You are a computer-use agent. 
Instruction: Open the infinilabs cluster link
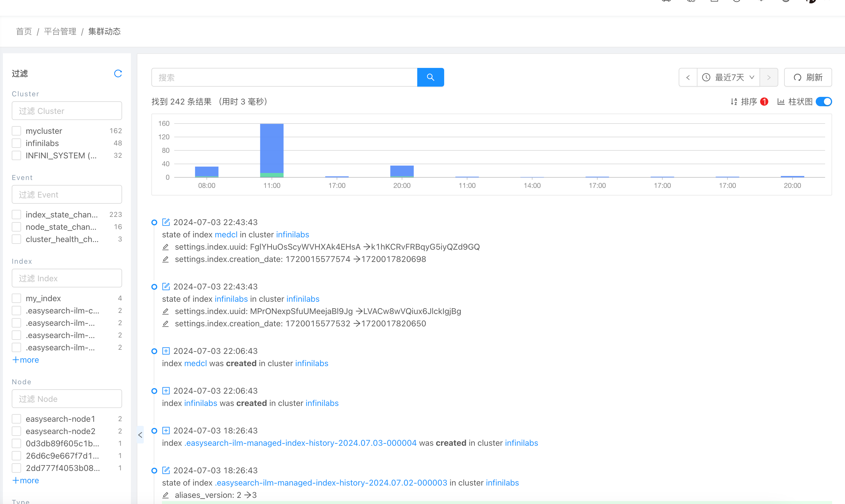point(292,234)
